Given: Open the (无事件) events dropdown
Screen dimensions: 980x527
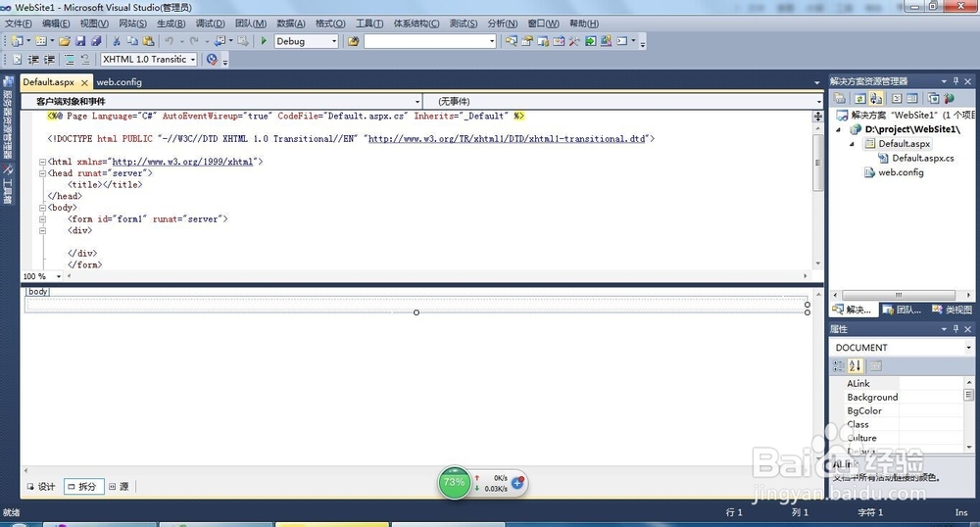Looking at the screenshot, I should [x=818, y=101].
